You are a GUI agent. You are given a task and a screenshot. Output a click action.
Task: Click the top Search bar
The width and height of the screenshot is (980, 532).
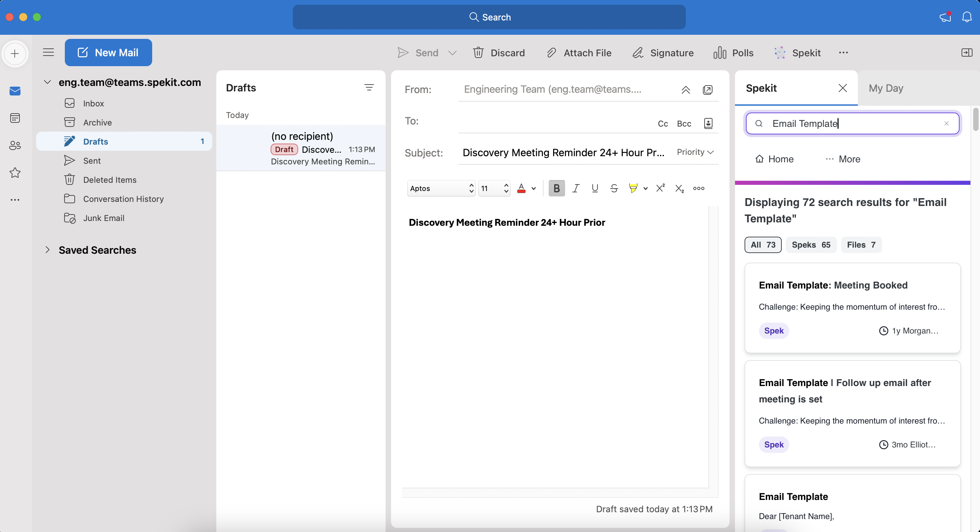point(489,17)
